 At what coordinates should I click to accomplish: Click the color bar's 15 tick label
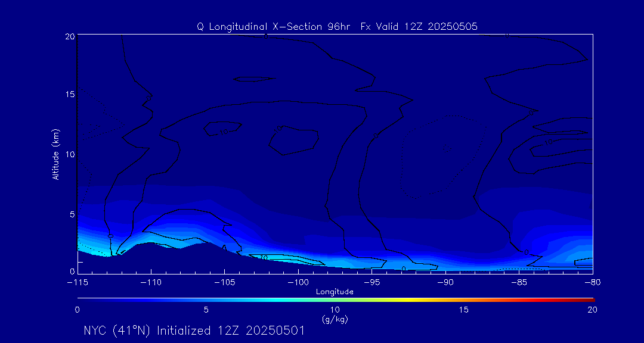[x=463, y=310]
